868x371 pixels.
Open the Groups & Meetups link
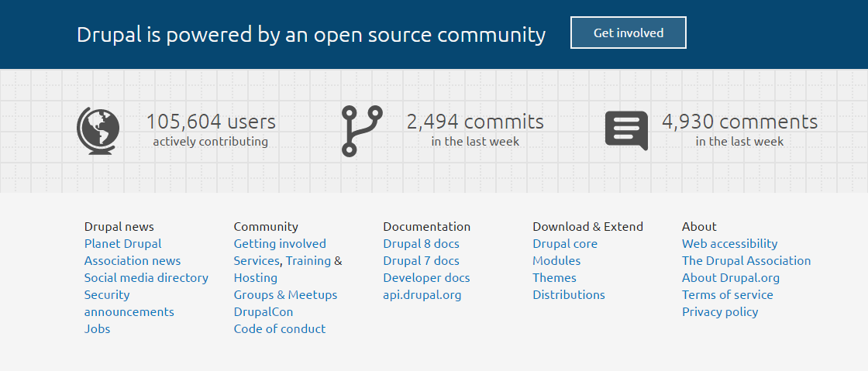pyautogui.click(x=285, y=295)
